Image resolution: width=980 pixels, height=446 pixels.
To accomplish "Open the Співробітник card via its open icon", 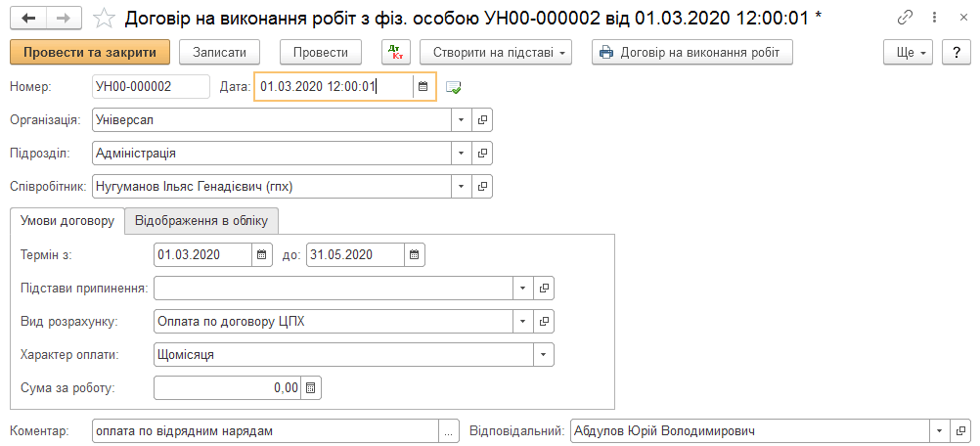I will pyautogui.click(x=482, y=186).
